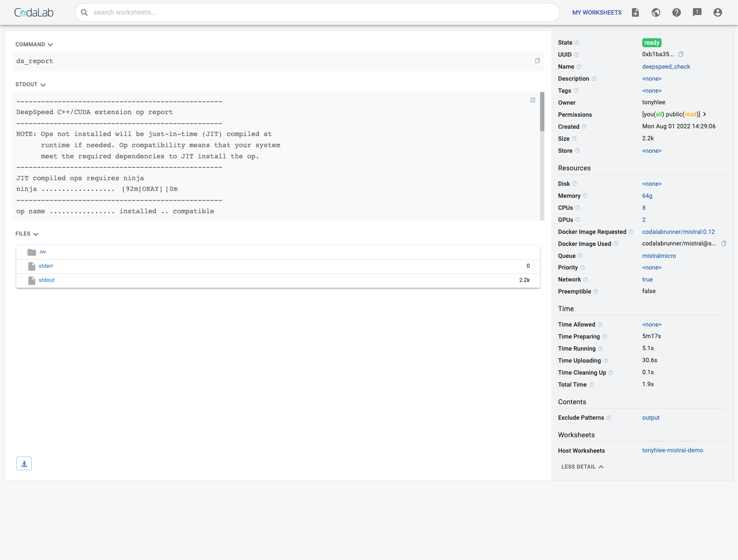Image resolution: width=738 pixels, height=560 pixels.
Task: Click the codalabrunner/mistral:0.12 image value
Action: (x=678, y=232)
